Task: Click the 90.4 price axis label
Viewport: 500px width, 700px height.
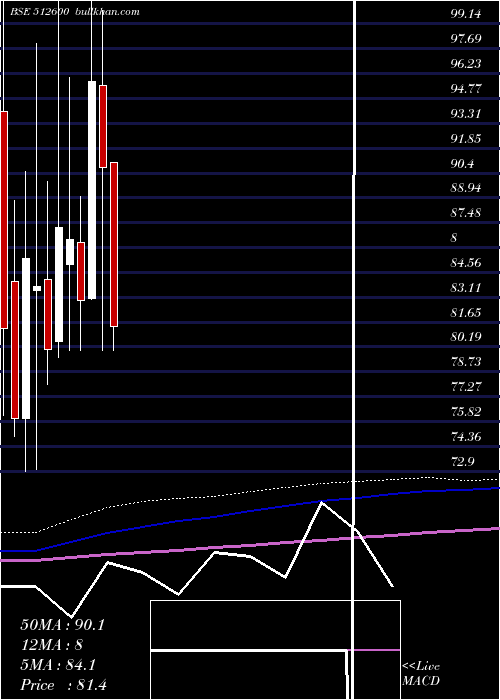Action: tap(462, 164)
